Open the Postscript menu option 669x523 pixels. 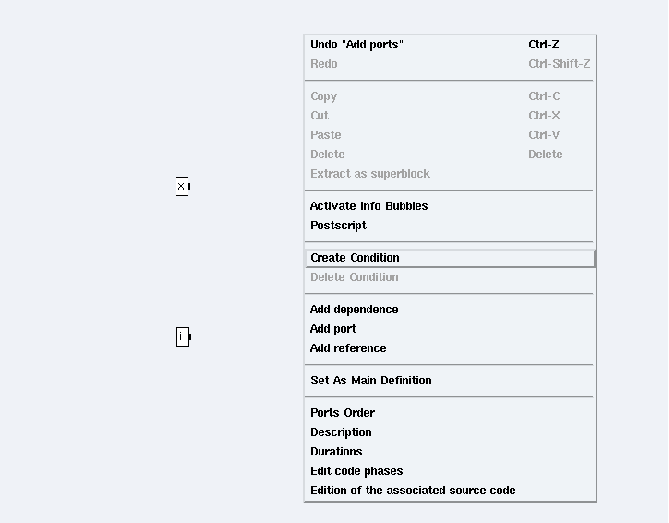450,225
